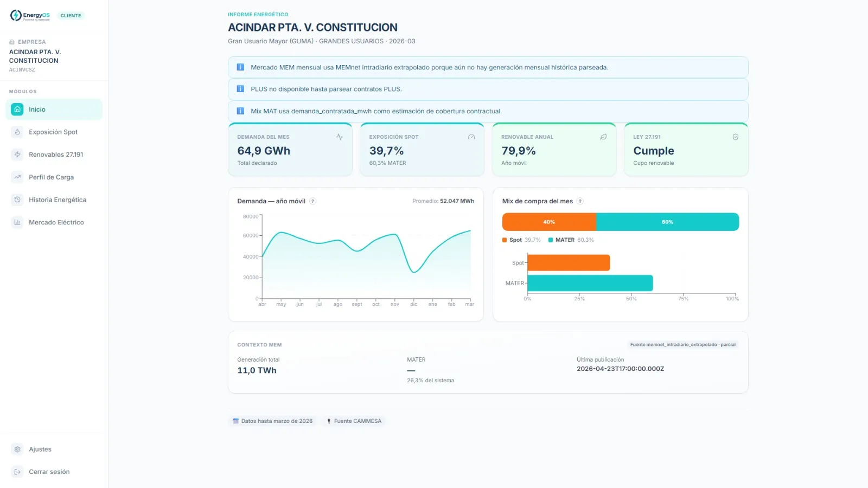Click the Año móvil subtext

[x=514, y=163]
